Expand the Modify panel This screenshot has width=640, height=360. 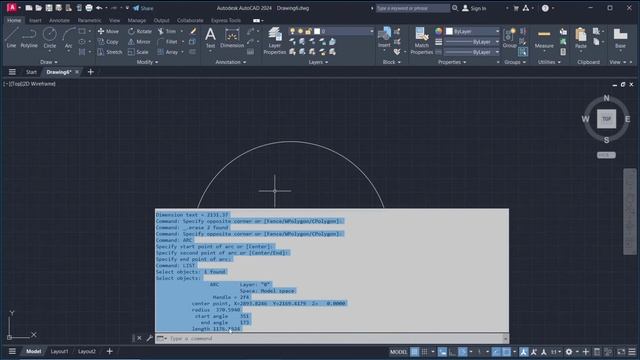147,62
